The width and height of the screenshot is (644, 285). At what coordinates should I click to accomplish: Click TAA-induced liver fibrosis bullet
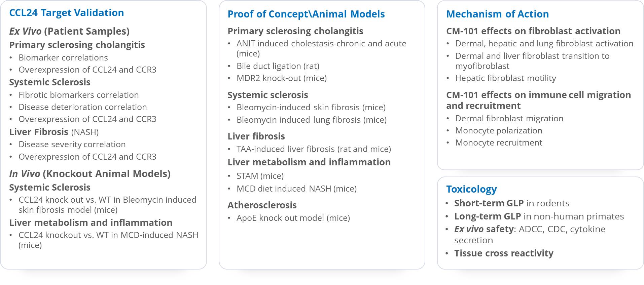pos(314,149)
